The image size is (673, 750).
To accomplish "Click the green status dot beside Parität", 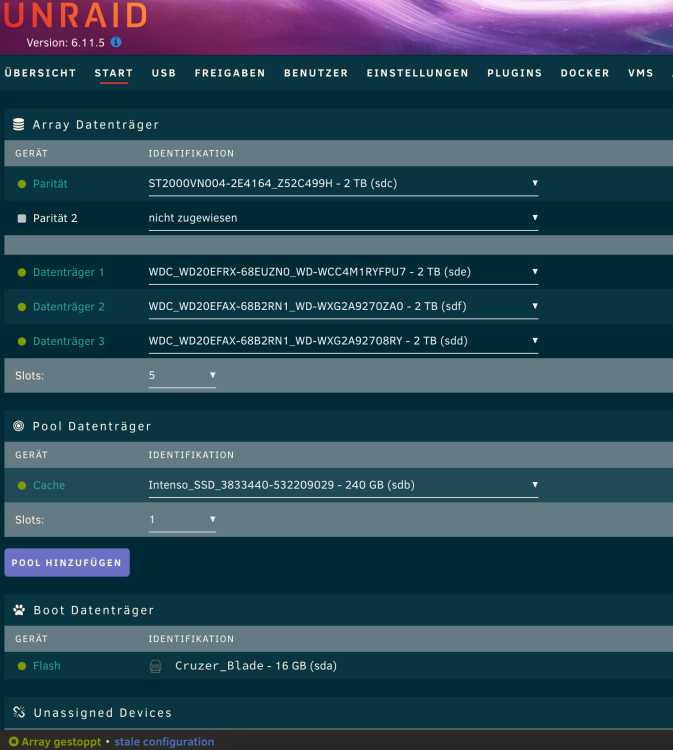I will (22, 184).
